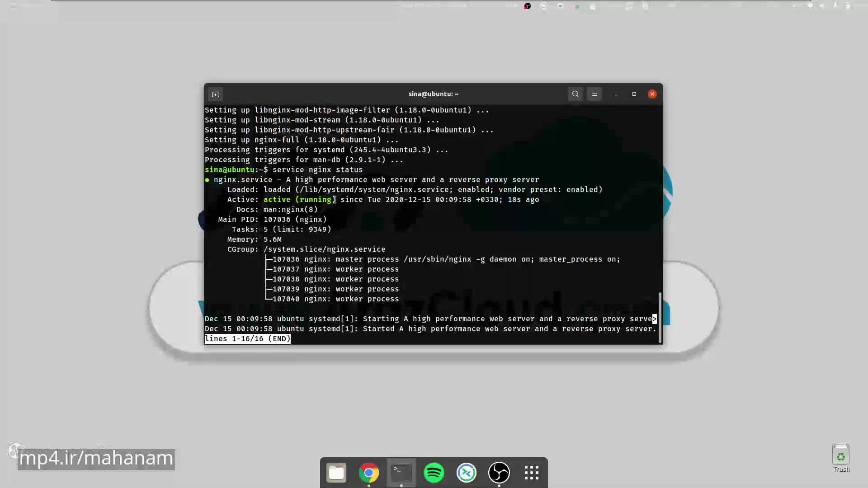The height and width of the screenshot is (488, 868).
Task: Click the terminal search icon
Action: pos(575,94)
